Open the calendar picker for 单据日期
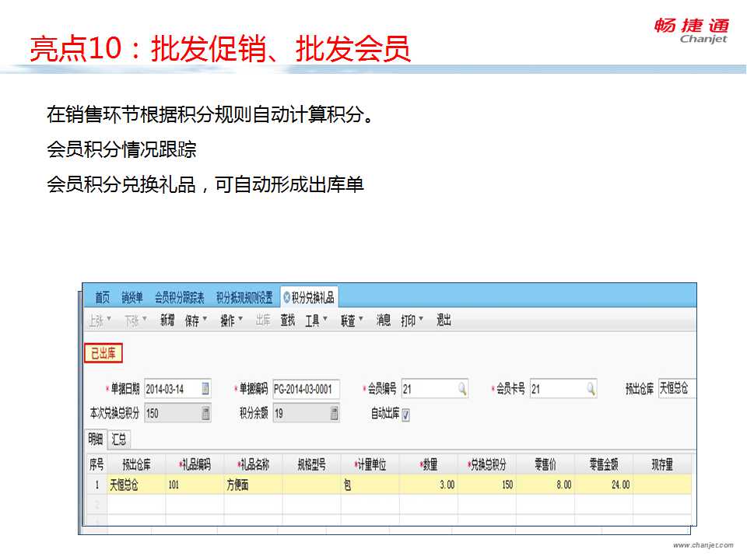 point(205,389)
